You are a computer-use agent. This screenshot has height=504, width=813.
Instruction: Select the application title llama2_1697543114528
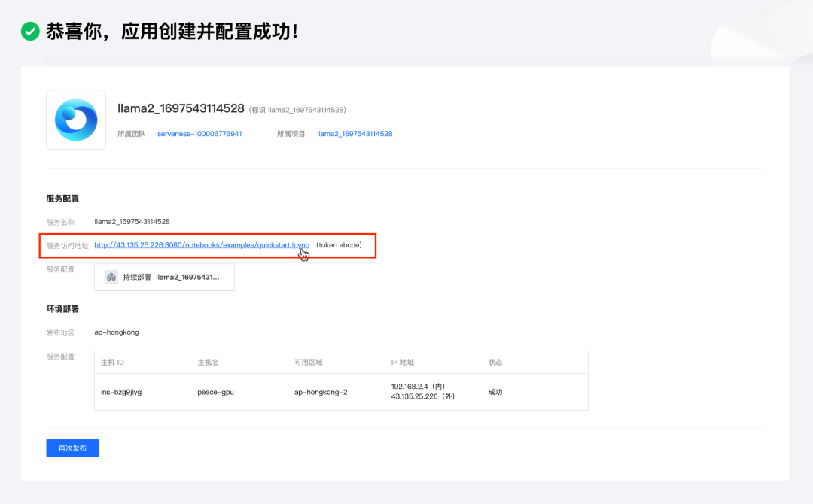coord(181,108)
